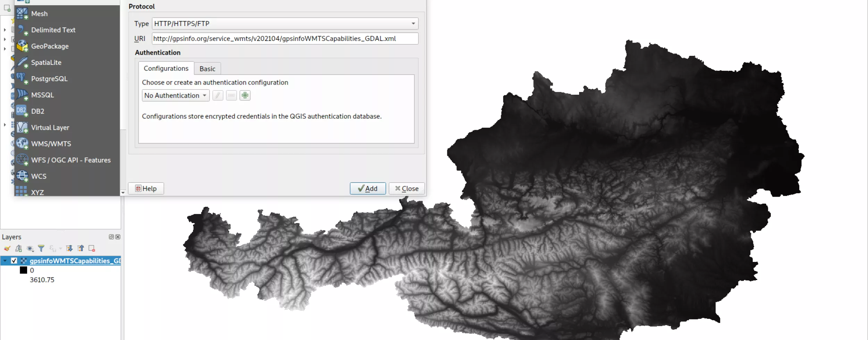Viewport: 868px width, 340px height.
Task: Click the Expand All layers icon
Action: click(x=69, y=248)
